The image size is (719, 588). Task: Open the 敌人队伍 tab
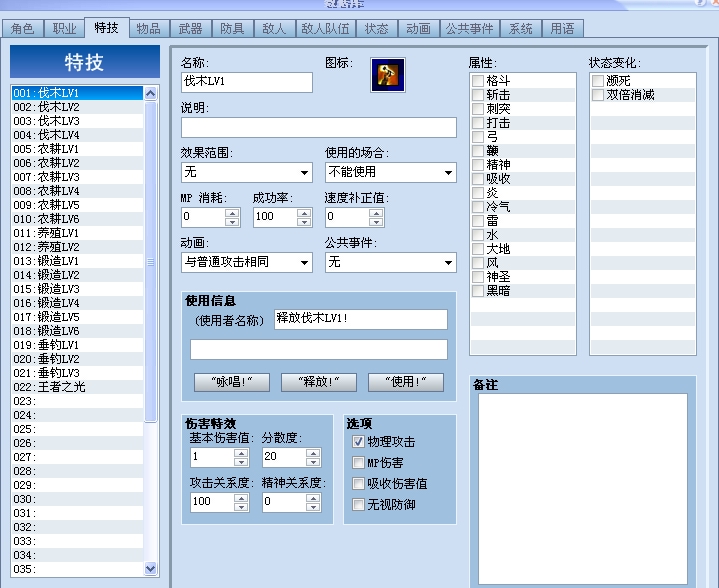[326, 29]
